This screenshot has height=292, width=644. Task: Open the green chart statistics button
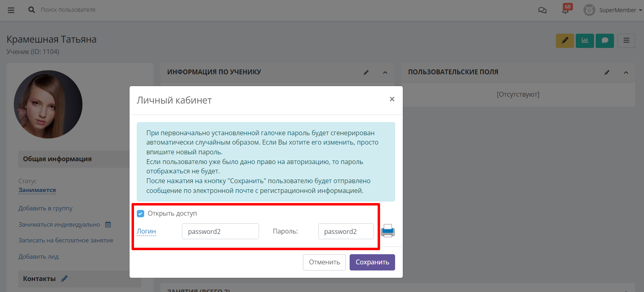click(585, 41)
